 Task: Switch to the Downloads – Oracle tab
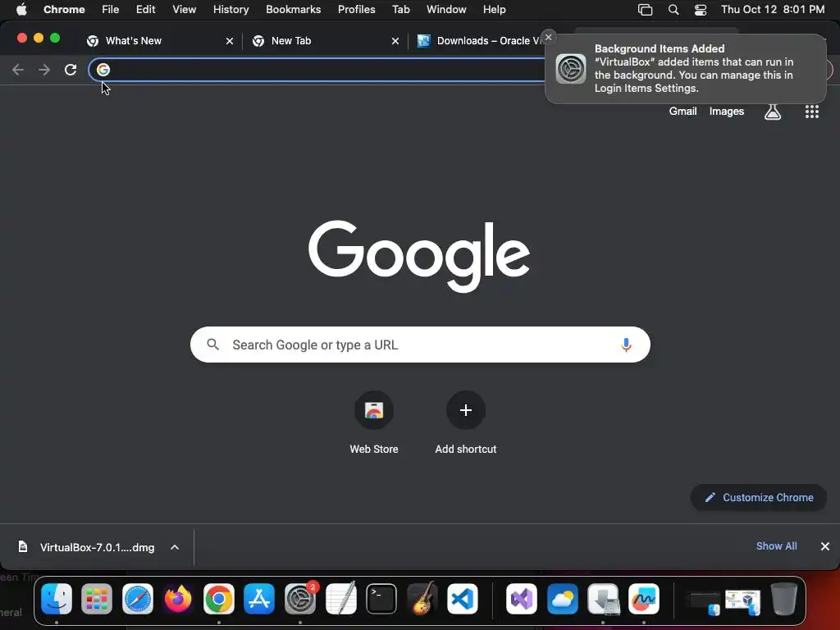[479, 41]
